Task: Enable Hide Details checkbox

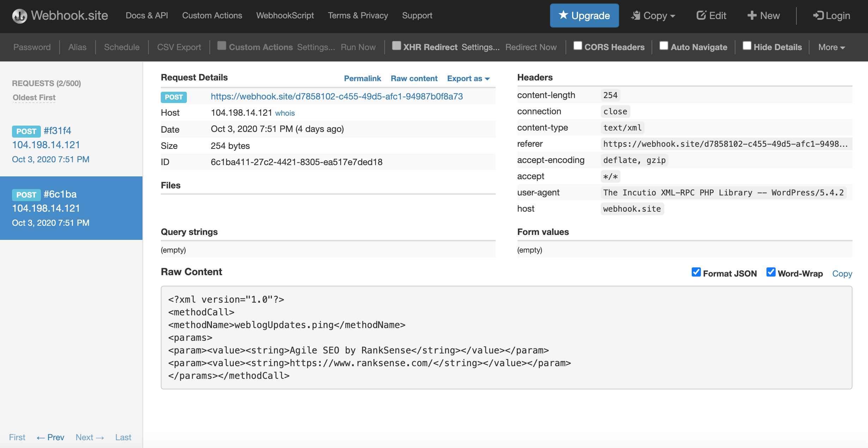Action: click(x=747, y=46)
